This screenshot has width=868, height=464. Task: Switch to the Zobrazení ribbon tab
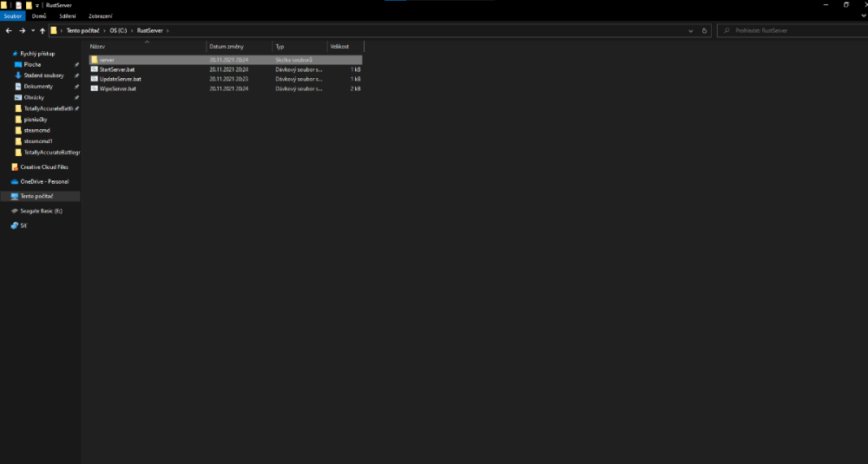100,16
